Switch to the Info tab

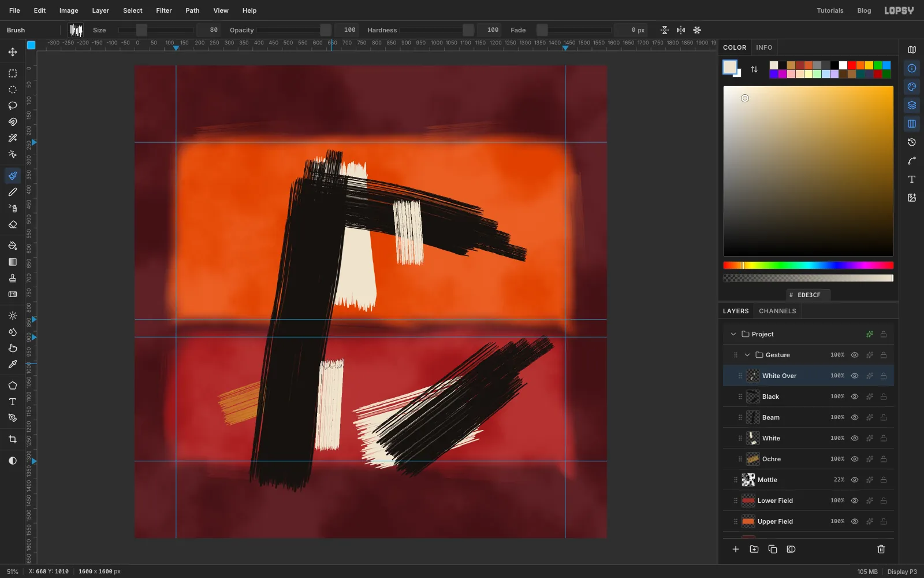pyautogui.click(x=764, y=47)
